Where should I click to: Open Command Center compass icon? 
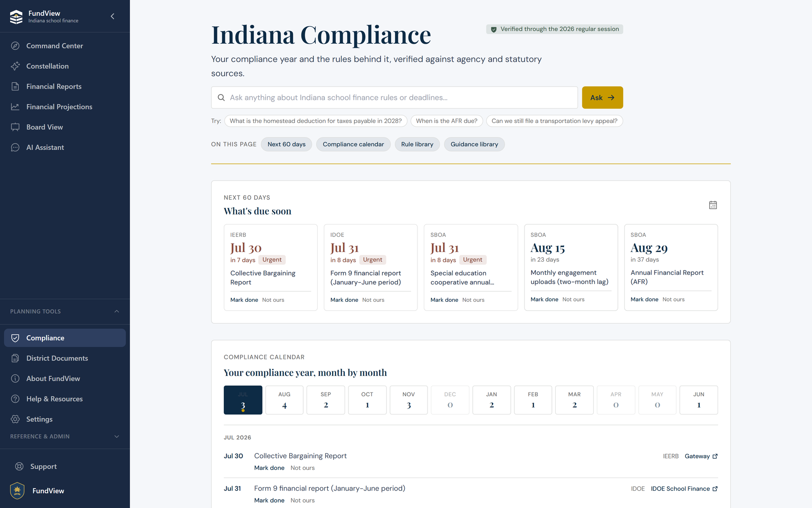coord(15,46)
